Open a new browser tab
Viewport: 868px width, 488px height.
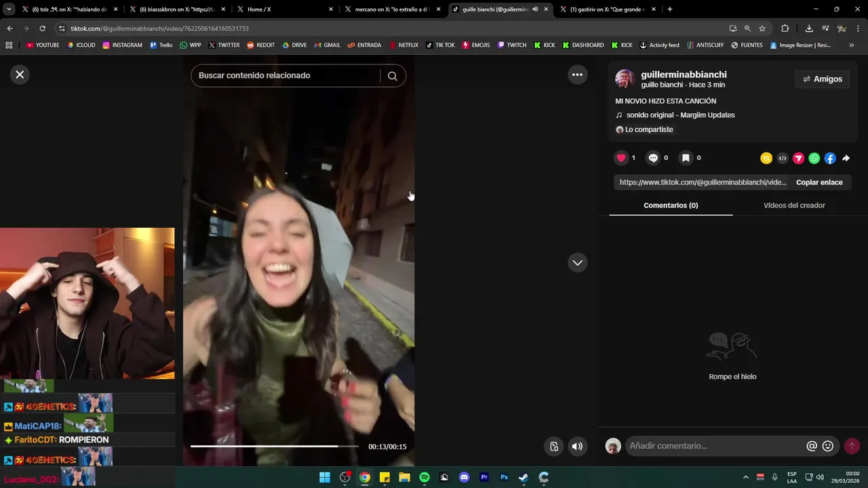670,9
